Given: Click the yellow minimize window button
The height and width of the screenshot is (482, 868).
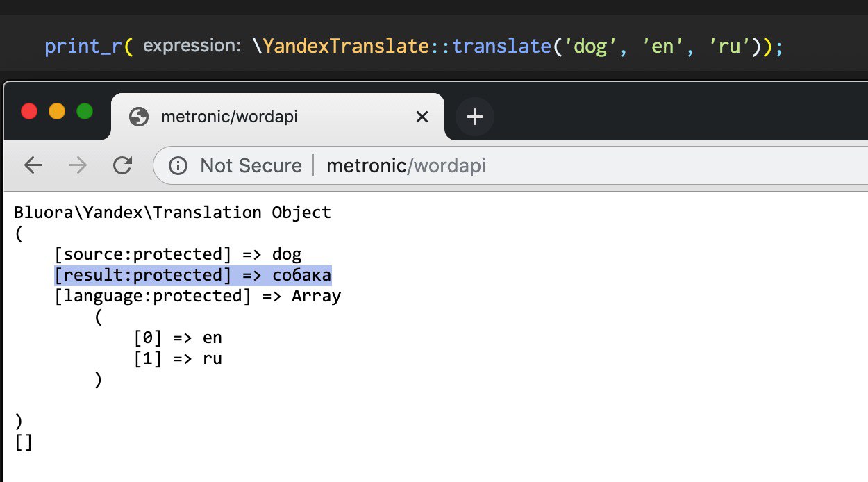Looking at the screenshot, I should [57, 111].
